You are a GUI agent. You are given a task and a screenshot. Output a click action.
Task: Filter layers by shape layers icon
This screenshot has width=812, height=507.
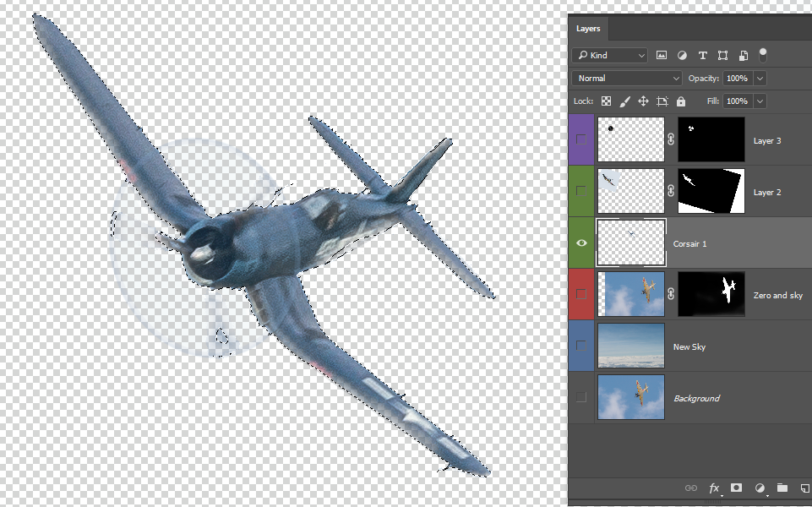tap(722, 55)
